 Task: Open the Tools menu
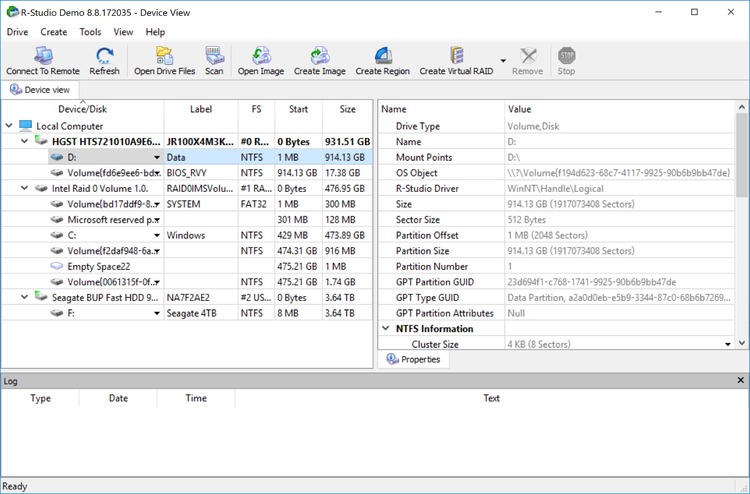90,32
